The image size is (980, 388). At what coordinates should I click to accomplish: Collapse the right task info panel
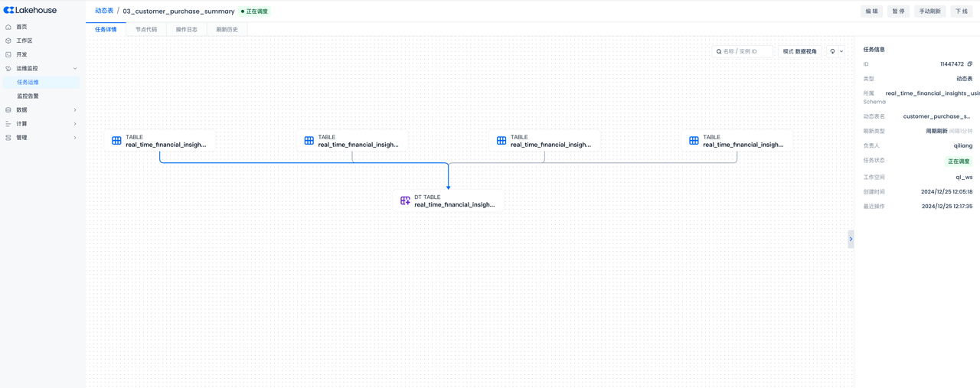(851, 239)
